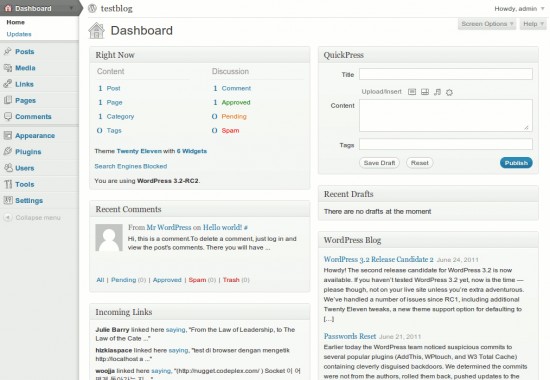The image size is (550, 380).
Task: Click the Settings icon in sidebar
Action: click(x=8, y=200)
